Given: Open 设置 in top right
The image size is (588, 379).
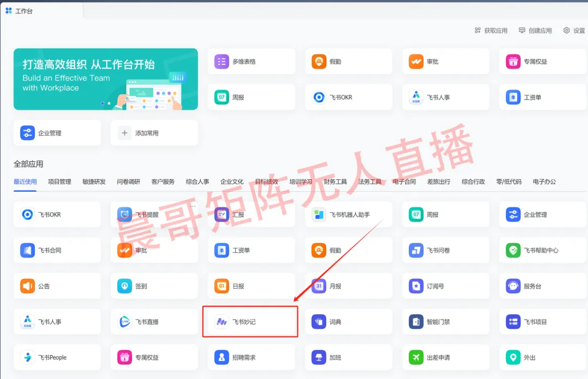Looking at the screenshot, I should [574, 30].
